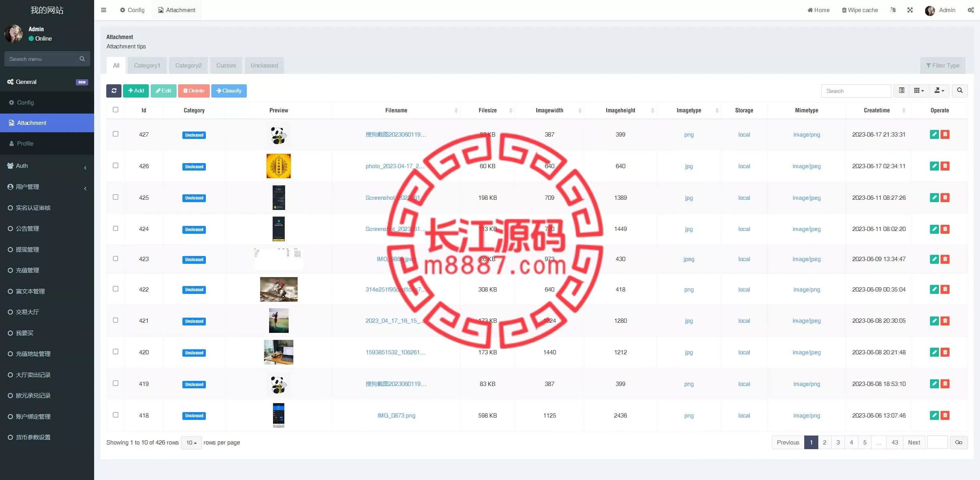
Task: Delete row 418 with red trash icon
Action: pyautogui.click(x=945, y=415)
